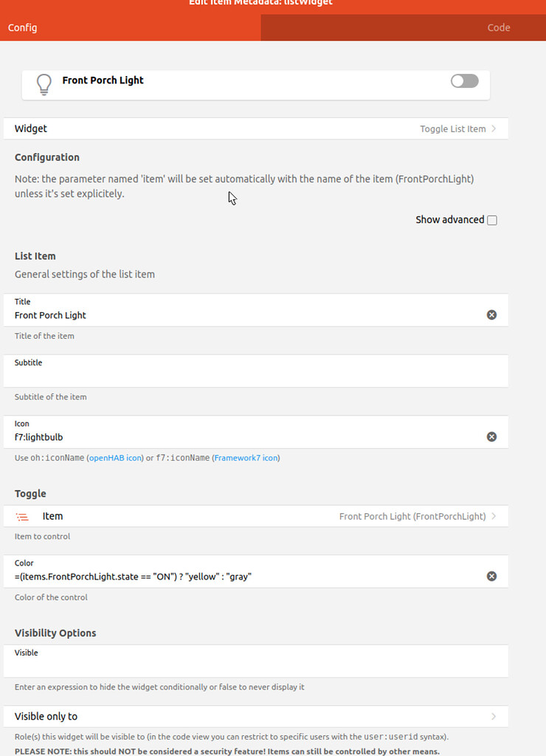This screenshot has width=546, height=756.
Task: Clear the Title field using its X icon
Action: 491,315
